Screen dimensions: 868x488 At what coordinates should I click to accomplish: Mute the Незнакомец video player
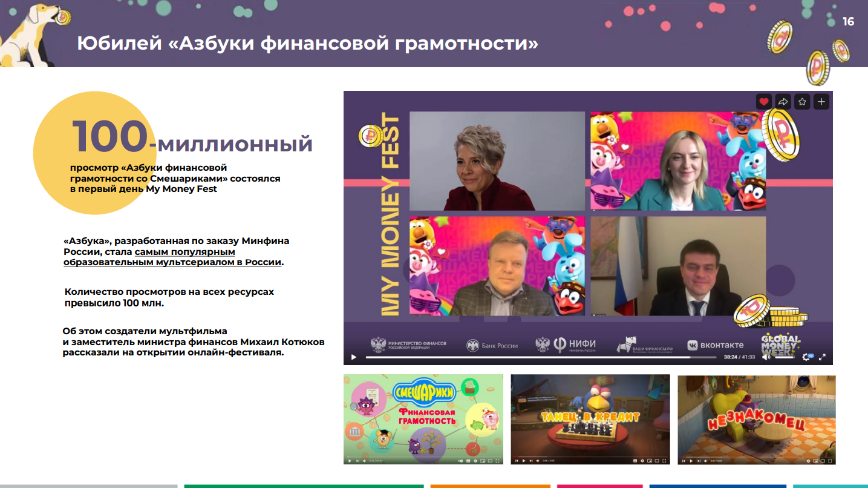pos(705,461)
